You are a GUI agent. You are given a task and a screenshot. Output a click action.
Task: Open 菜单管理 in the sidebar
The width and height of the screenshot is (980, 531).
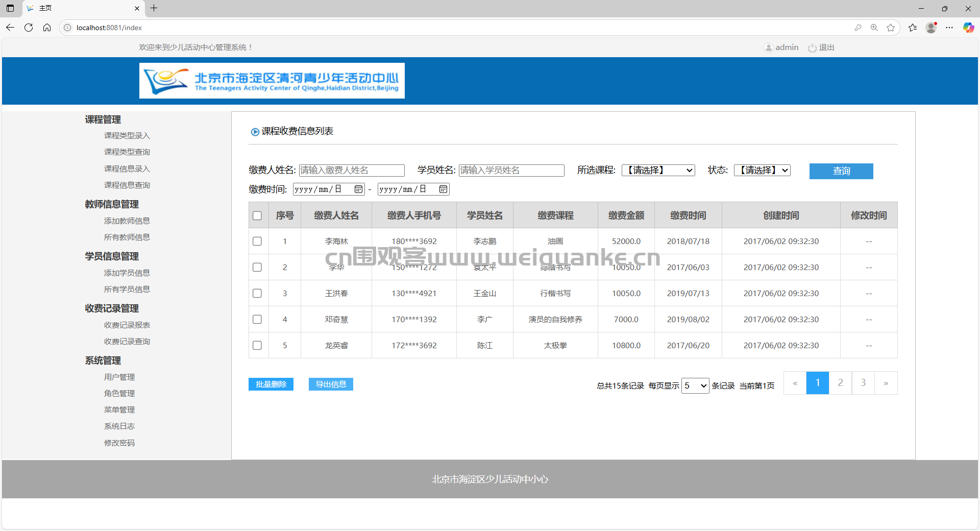click(119, 409)
